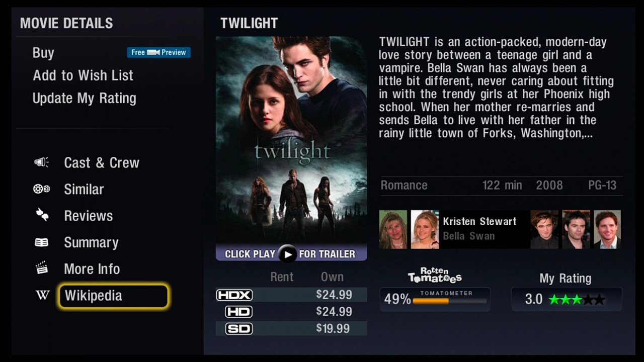This screenshot has height=362, width=644.
Task: Click the HD format badge
Action: pyautogui.click(x=238, y=312)
